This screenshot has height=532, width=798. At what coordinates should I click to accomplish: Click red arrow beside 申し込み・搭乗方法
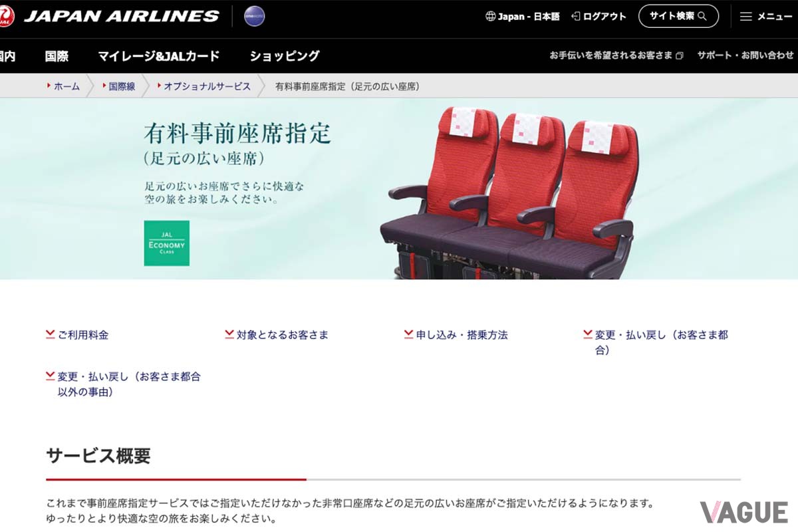click(409, 334)
